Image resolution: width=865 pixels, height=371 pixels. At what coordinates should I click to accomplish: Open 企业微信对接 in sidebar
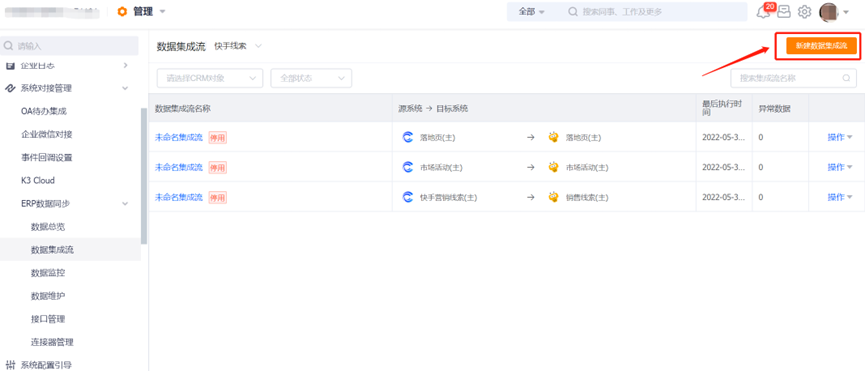pyautogui.click(x=46, y=135)
